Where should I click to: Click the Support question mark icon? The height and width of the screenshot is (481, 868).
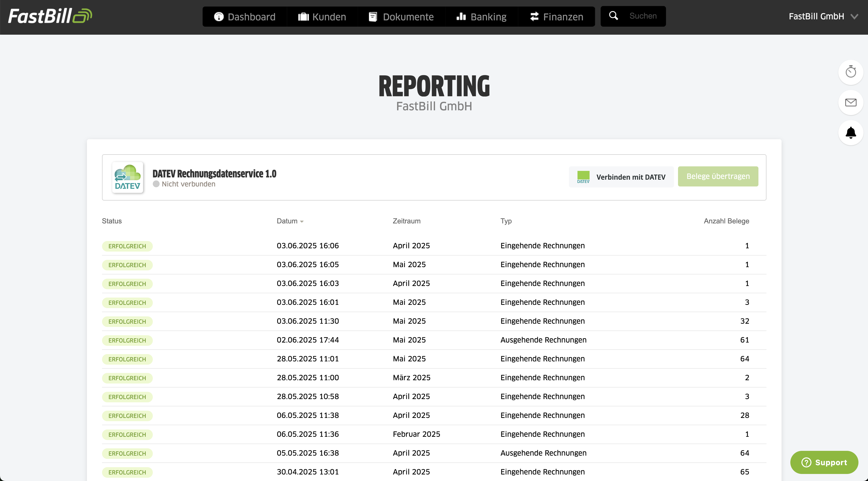[806, 462]
